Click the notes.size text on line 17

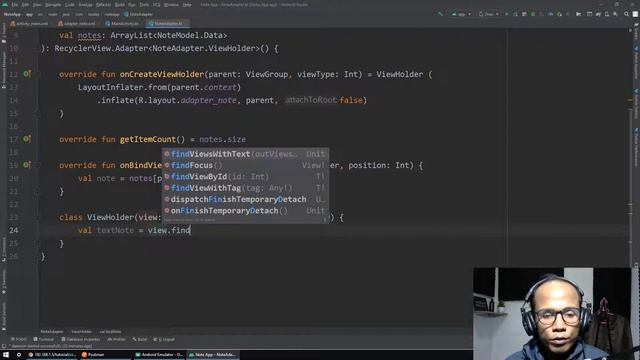tap(222, 139)
